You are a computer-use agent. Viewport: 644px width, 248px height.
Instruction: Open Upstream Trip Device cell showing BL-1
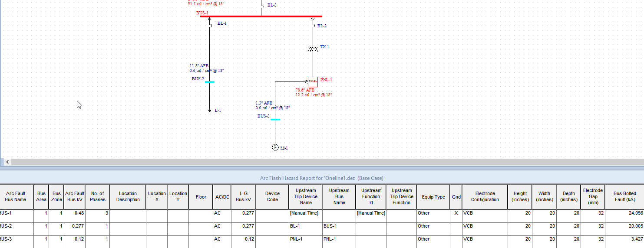pyautogui.click(x=306, y=226)
